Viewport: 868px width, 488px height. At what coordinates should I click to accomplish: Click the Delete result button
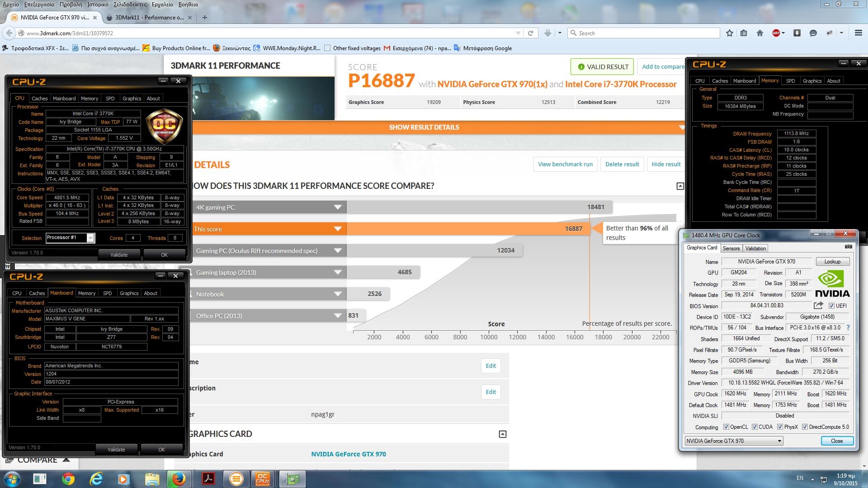pos(622,164)
